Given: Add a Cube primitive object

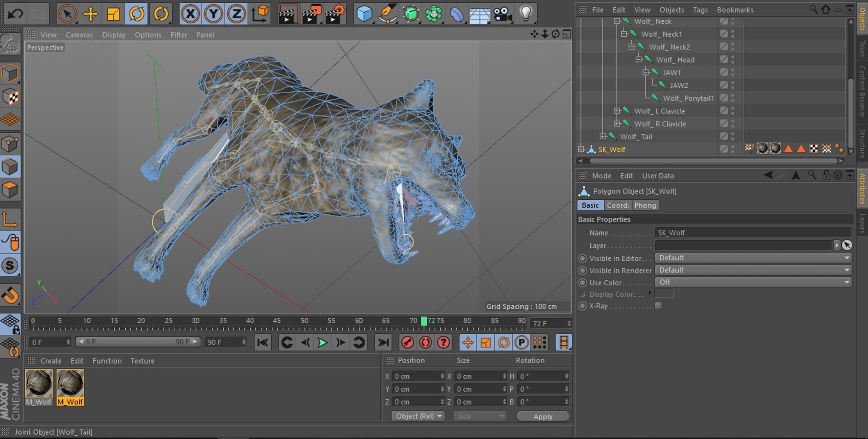Looking at the screenshot, I should pos(364,14).
